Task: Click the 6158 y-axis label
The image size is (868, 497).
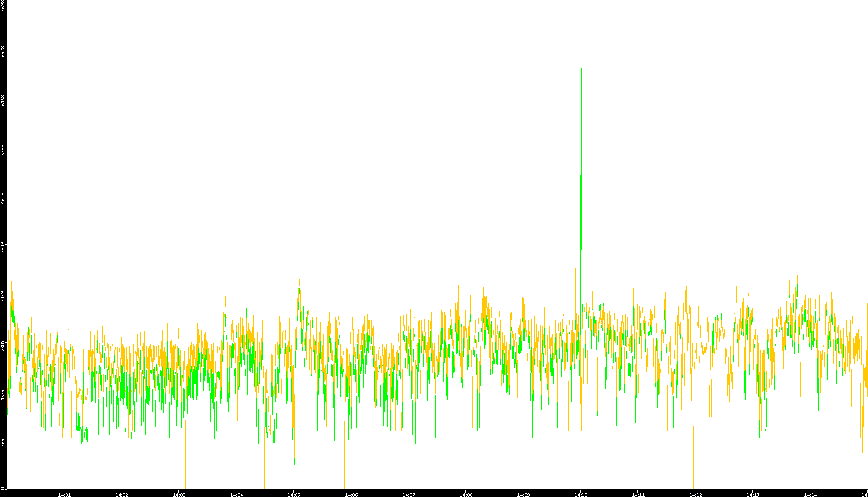Action: click(x=3, y=100)
